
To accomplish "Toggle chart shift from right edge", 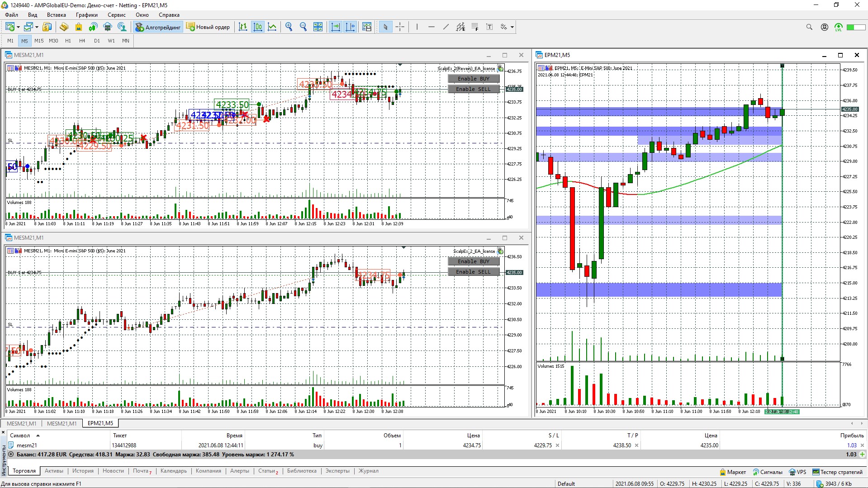I will tap(350, 27).
